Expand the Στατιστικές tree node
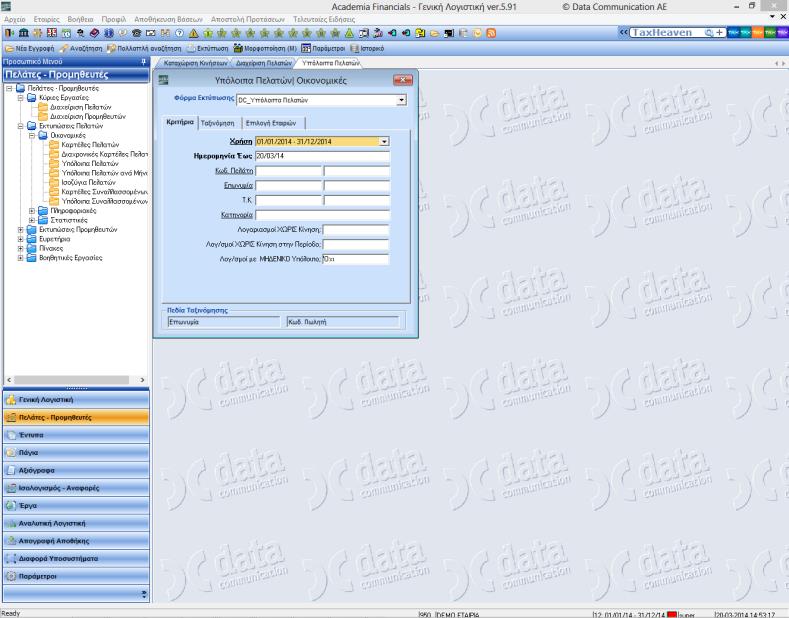This screenshot has height=618, width=789. click(32, 220)
